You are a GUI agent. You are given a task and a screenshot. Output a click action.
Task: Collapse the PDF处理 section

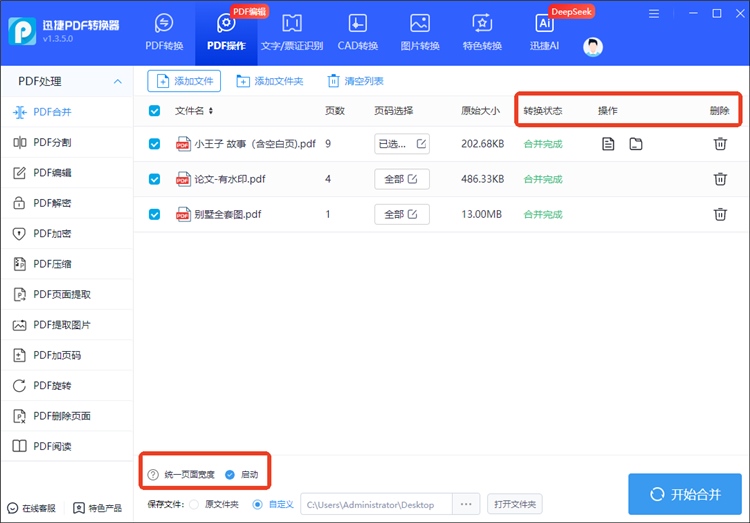click(x=117, y=82)
